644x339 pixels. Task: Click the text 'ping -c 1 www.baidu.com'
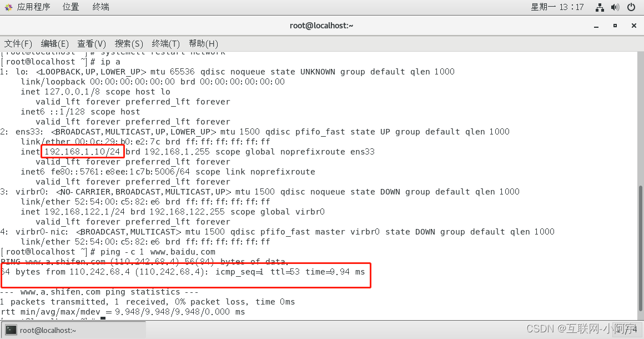point(158,252)
